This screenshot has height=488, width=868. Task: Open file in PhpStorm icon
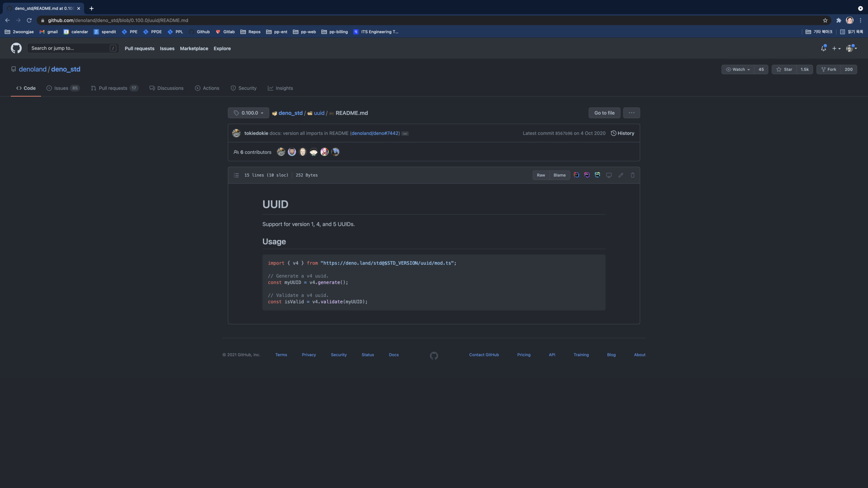pyautogui.click(x=587, y=175)
